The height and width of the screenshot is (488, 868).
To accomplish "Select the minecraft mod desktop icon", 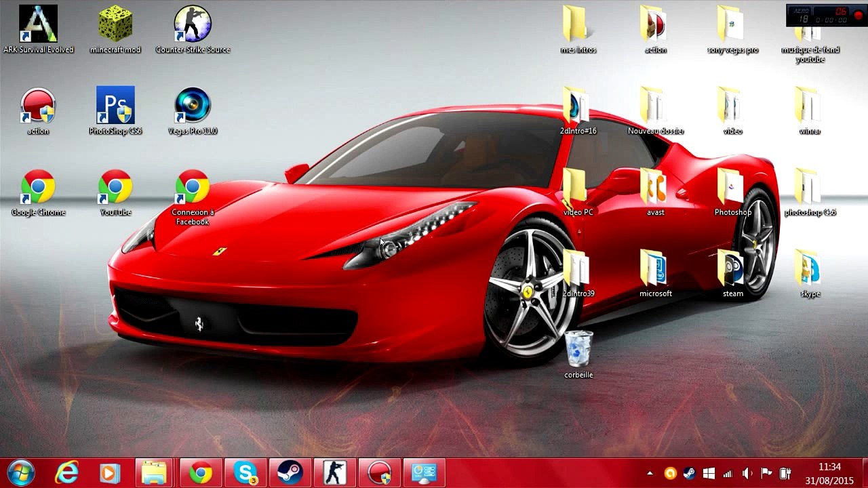I will point(115,25).
